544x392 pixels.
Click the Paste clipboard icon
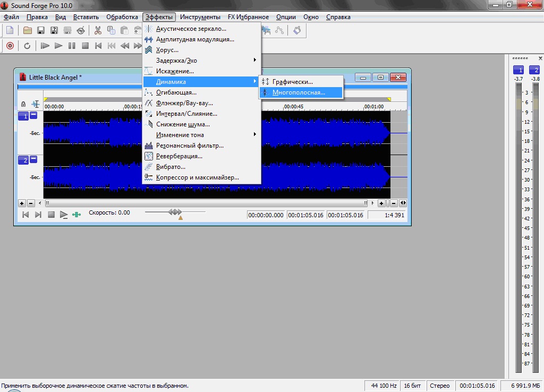click(x=124, y=30)
